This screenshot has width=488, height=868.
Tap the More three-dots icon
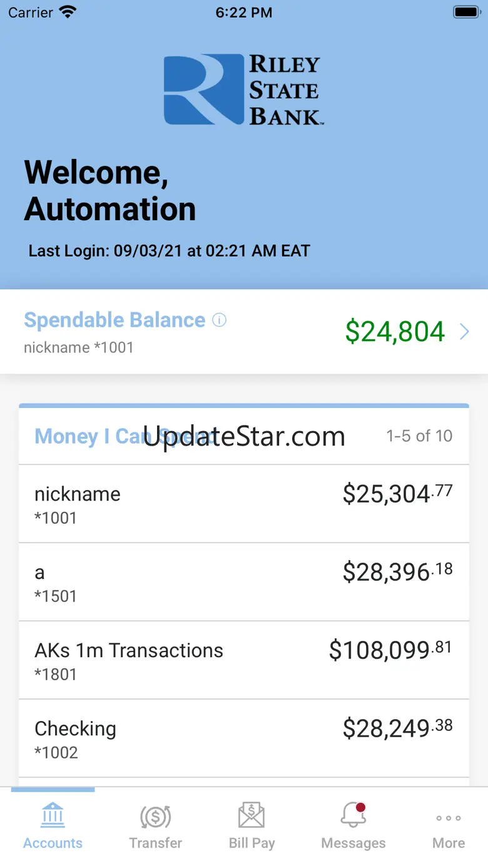(449, 818)
